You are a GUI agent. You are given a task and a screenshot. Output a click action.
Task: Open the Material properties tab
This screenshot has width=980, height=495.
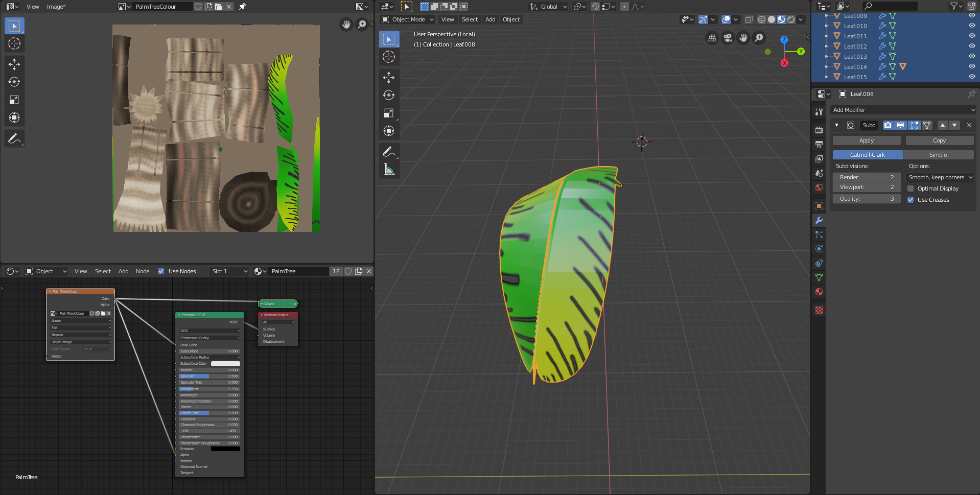click(x=819, y=292)
